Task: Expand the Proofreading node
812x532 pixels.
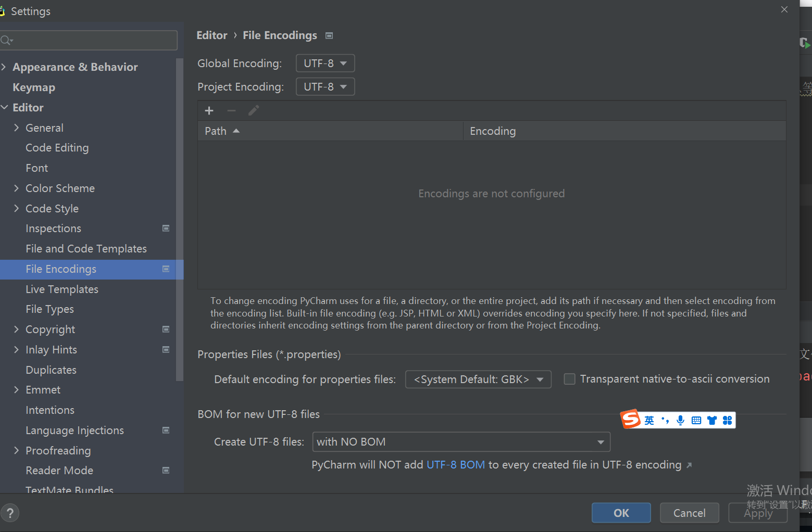Action: [x=16, y=450]
